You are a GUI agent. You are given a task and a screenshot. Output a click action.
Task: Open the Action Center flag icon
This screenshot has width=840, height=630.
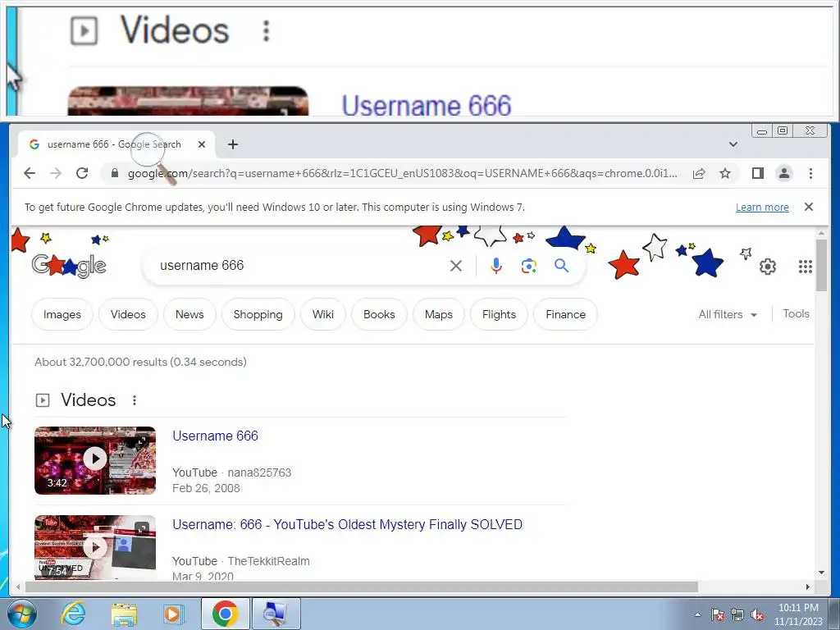[x=718, y=614]
